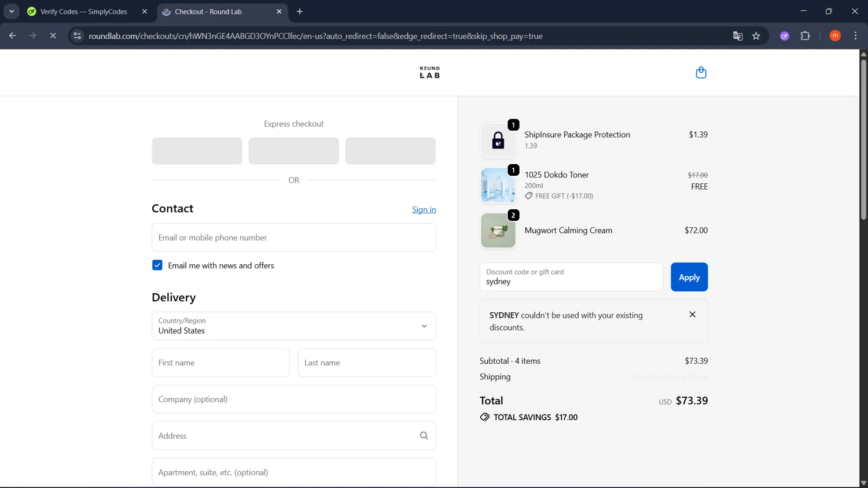Click the Discount code or gift card field
The width and height of the screenshot is (868, 488).
(x=571, y=277)
